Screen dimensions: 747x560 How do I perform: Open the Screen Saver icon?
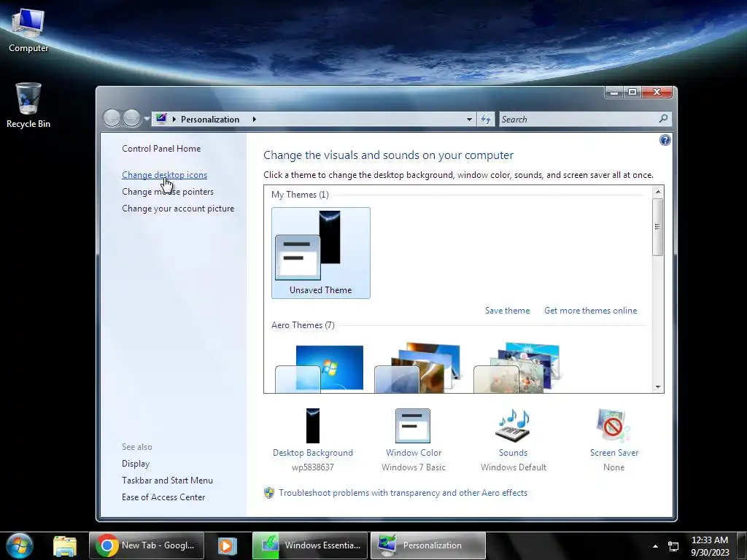(x=614, y=426)
